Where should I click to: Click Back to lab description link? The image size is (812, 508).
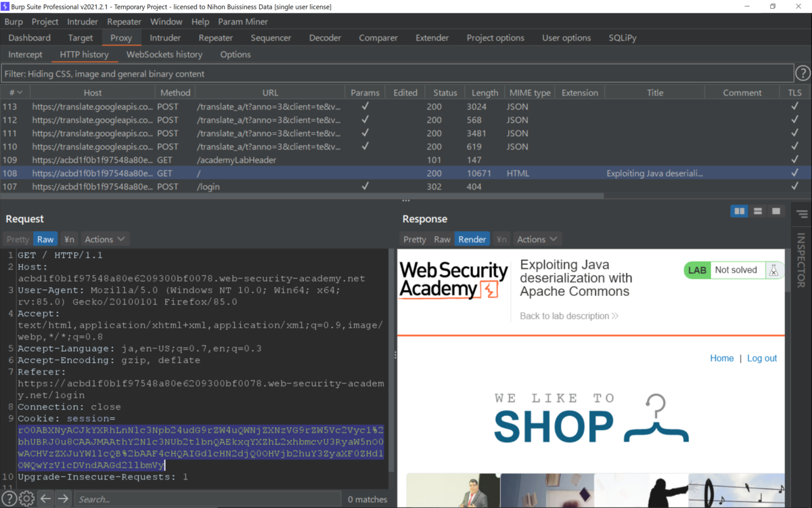click(569, 316)
